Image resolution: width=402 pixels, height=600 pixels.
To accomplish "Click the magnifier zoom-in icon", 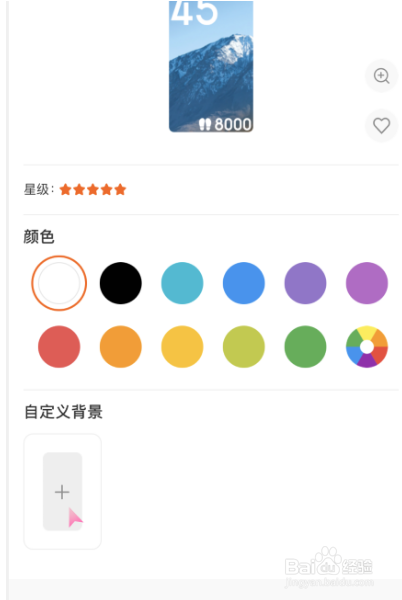I will [381, 76].
